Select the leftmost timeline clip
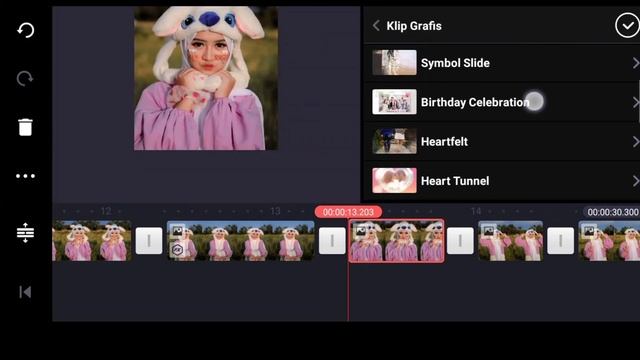The image size is (640, 360). point(92,241)
